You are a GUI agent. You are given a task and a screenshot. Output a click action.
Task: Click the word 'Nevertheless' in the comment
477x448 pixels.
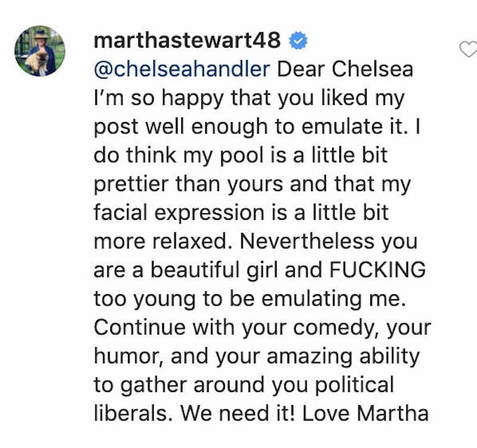tap(307, 241)
